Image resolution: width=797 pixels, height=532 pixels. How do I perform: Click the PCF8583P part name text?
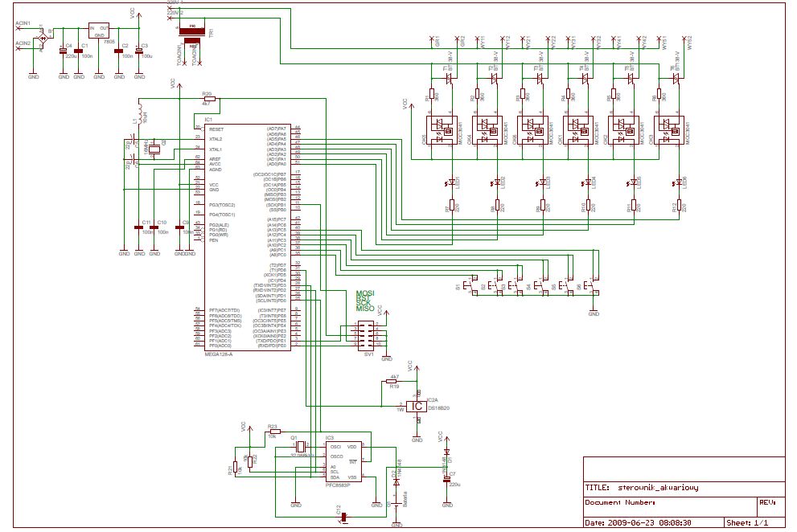click(338, 485)
